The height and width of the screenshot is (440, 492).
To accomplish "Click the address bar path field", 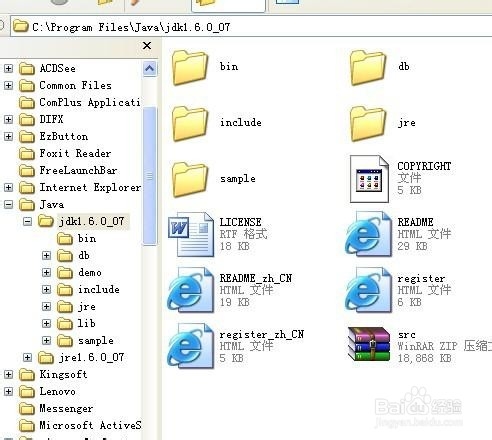I will click(x=251, y=27).
